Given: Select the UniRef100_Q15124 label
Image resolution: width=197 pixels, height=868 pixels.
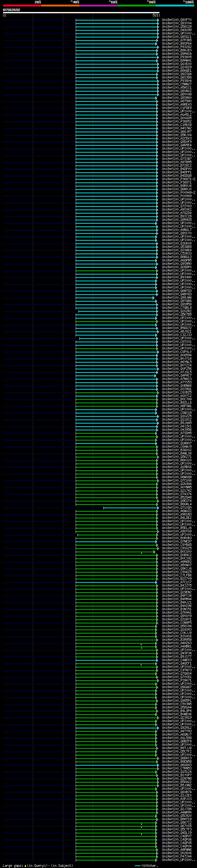Looking at the screenshot, I should pyautogui.click(x=176, y=772).
